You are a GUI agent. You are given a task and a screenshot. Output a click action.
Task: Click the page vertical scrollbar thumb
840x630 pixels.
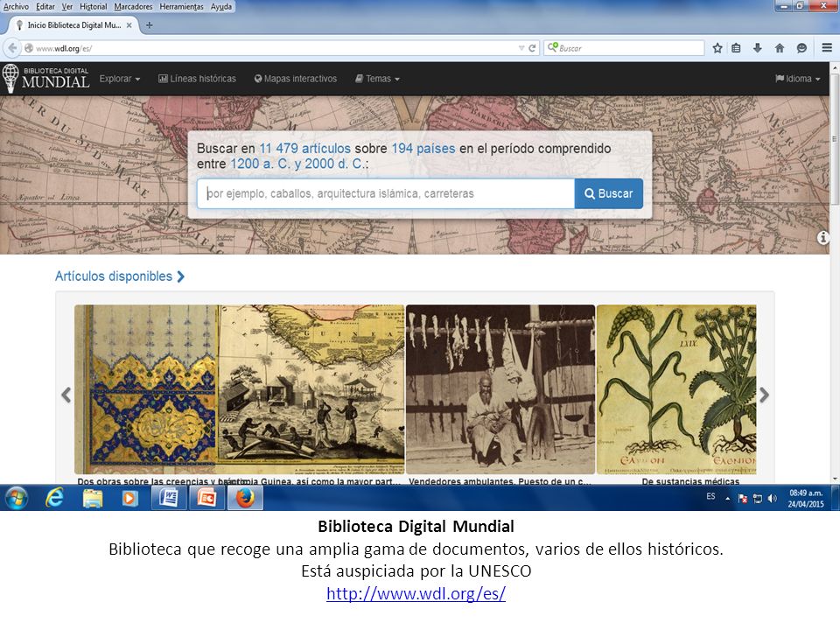[x=834, y=139]
